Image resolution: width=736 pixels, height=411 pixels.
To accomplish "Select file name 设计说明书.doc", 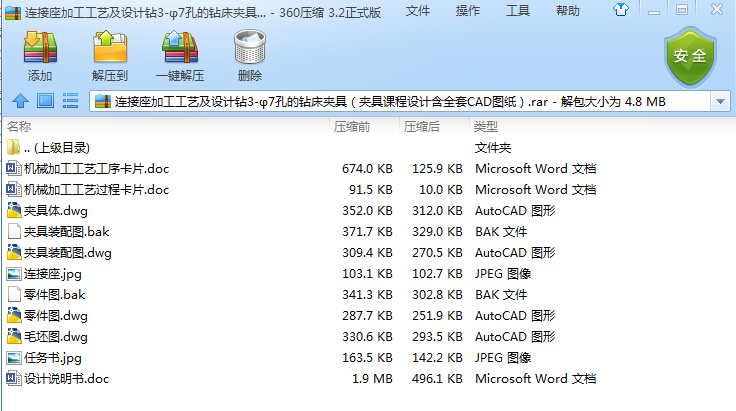I will [67, 379].
